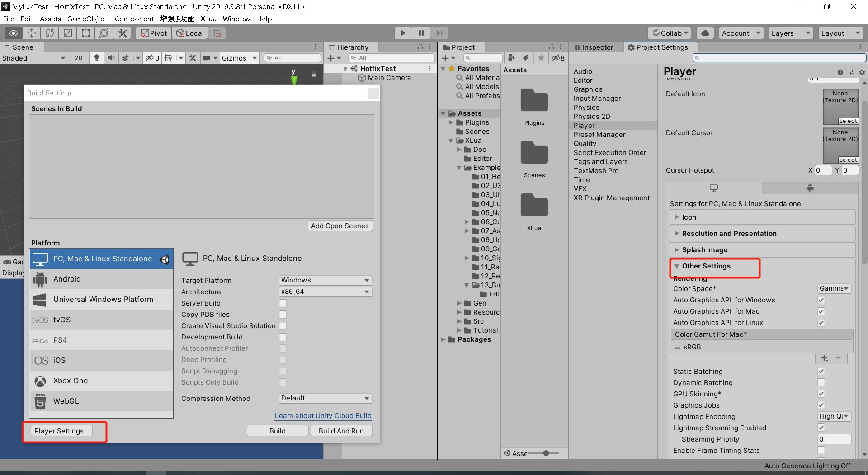Open the Shaded draw mode dropdown
The height and width of the screenshot is (475, 868).
pos(34,58)
